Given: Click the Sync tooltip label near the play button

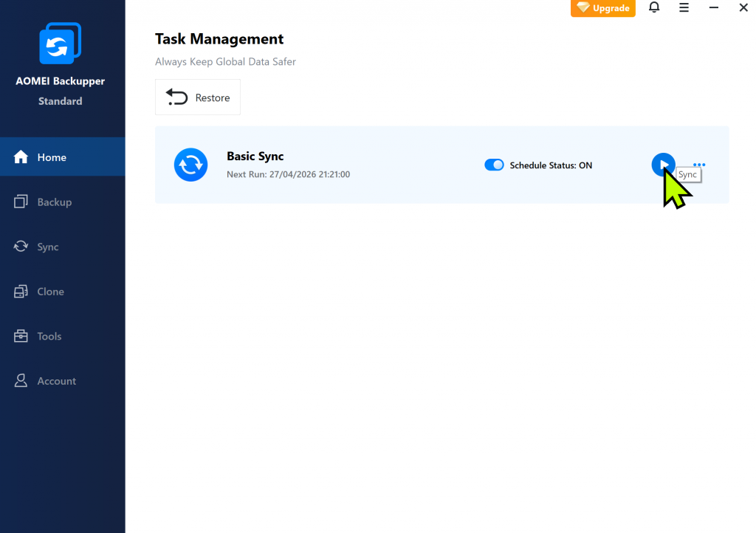Looking at the screenshot, I should [688, 175].
